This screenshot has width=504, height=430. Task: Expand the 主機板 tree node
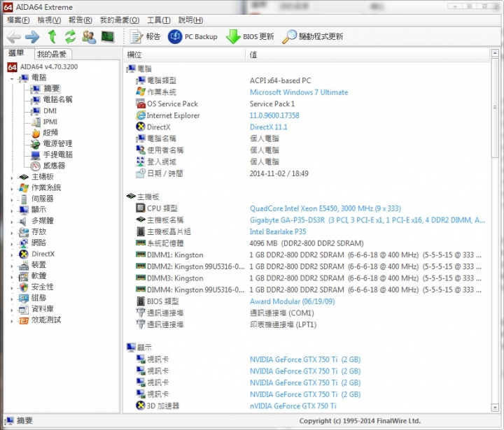click(x=12, y=178)
